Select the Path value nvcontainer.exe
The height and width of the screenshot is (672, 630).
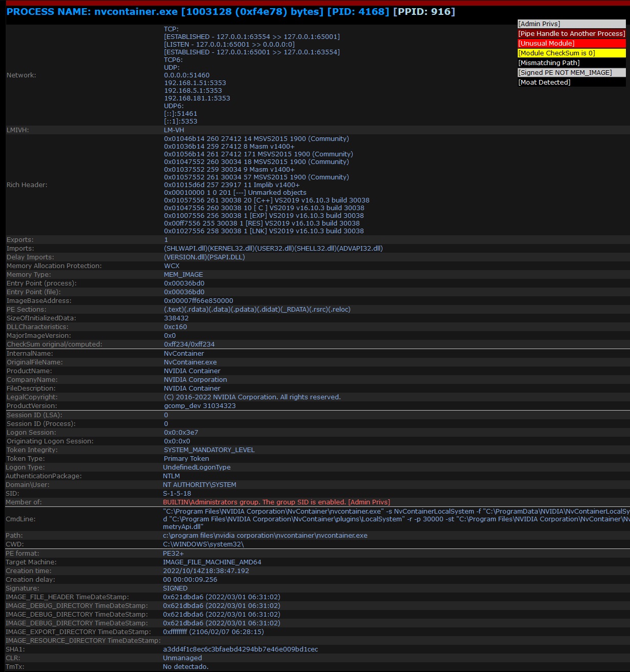pos(265,536)
